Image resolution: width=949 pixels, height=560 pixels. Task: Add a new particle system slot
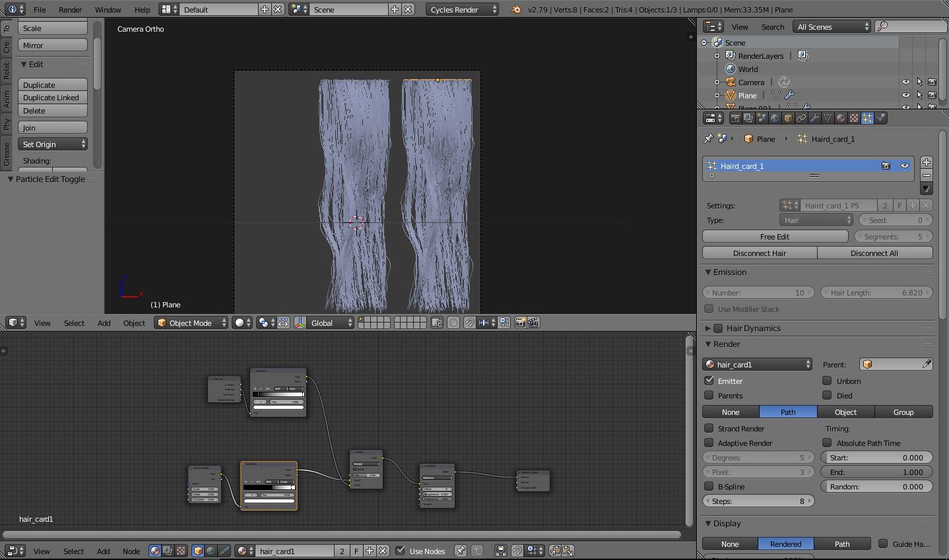pos(926,162)
